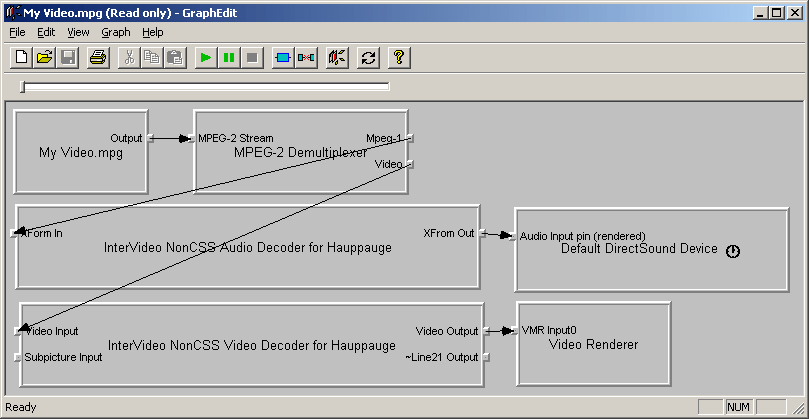Click the NUM indicator in status bar
Viewport: 809px width, 419px height.
738,407
